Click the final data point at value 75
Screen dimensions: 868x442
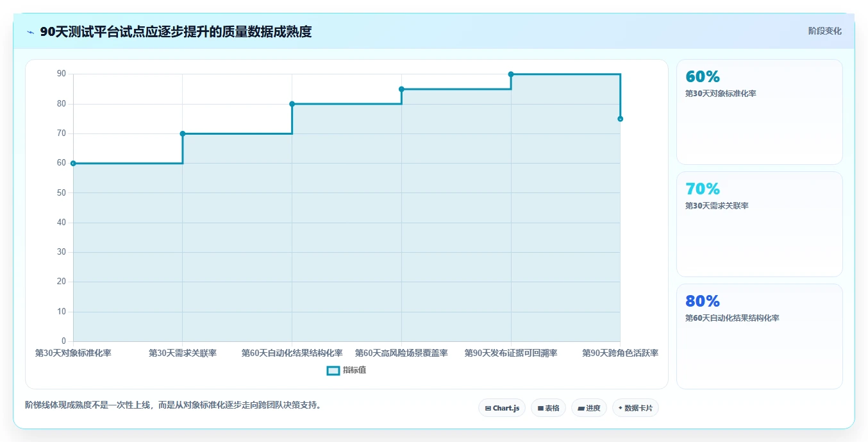tap(620, 119)
